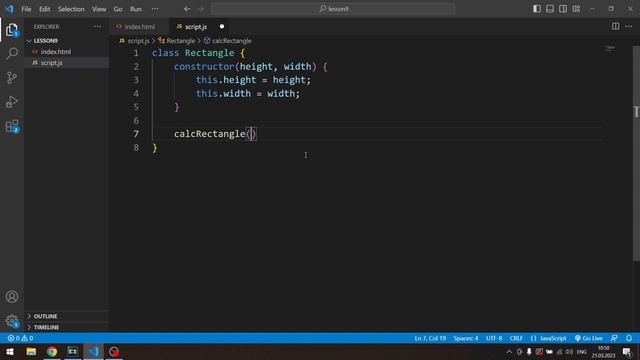
Task: Click the unsaved dot on script.js tab
Action: 222,27
